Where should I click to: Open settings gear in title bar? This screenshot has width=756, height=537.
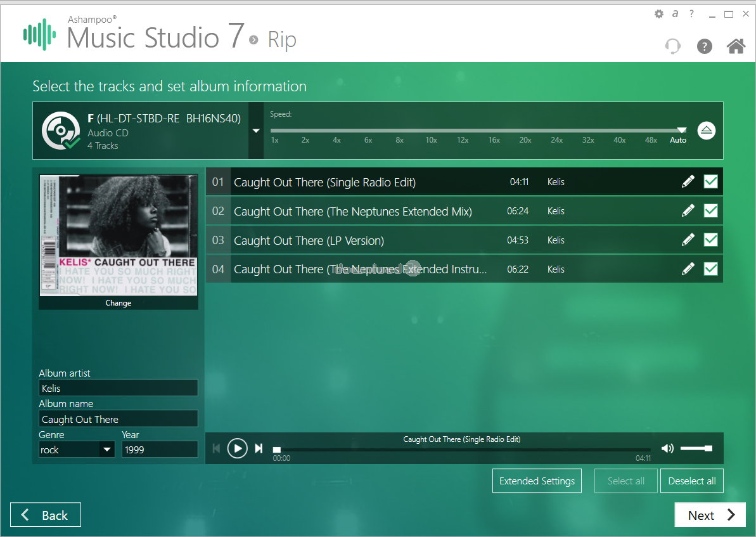659,14
